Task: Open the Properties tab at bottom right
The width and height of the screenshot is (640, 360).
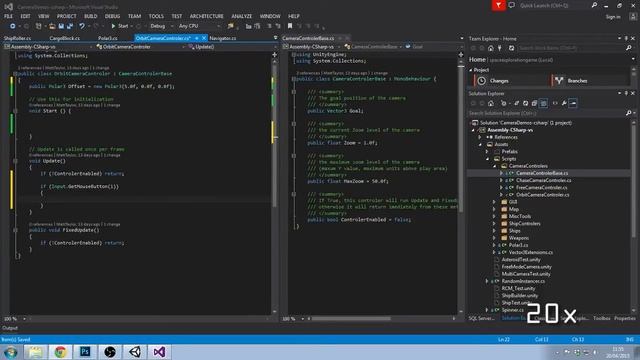Action: (x=624, y=318)
